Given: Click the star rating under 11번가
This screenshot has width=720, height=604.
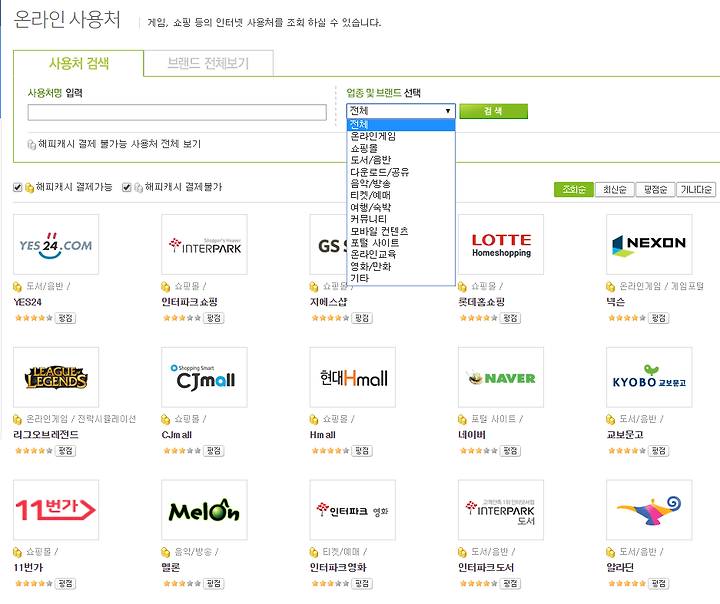Looking at the screenshot, I should point(34,583).
